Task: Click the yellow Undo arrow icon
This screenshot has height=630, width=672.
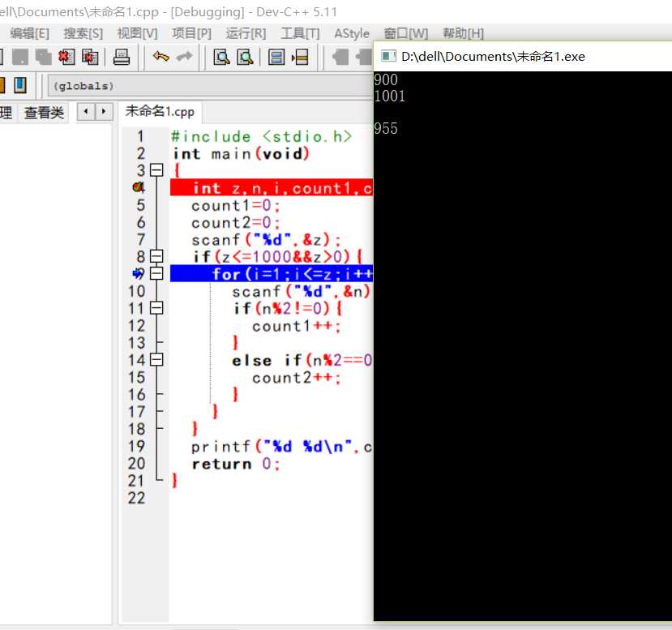Action: (x=161, y=57)
